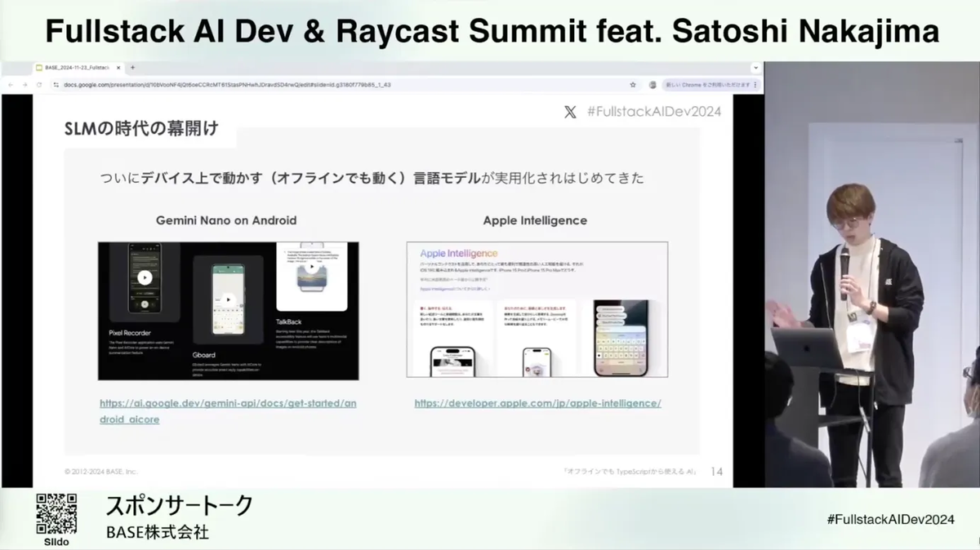Click #FullstackAIDev2024 hashtag on the slide
This screenshot has height=550, width=980.
pyautogui.click(x=654, y=113)
